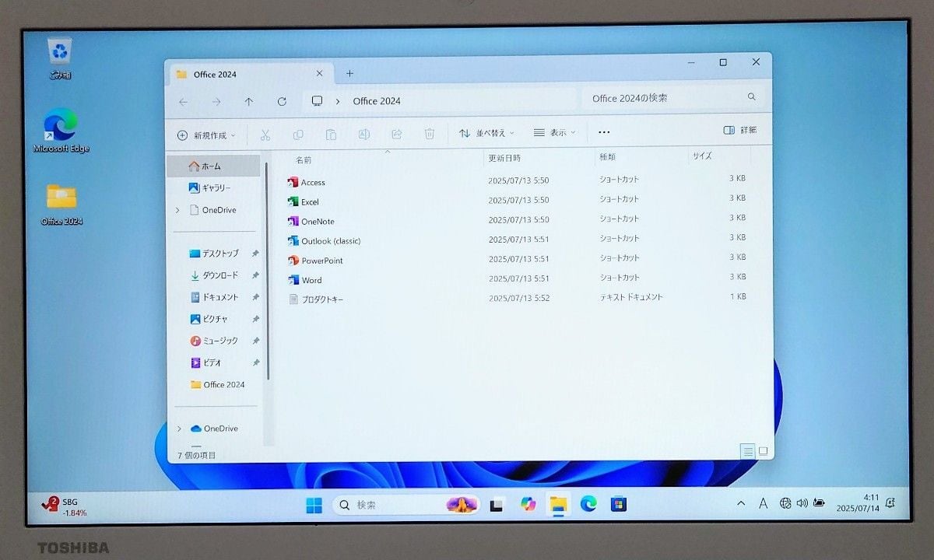
Task: Go back with the left arrow
Action: pos(183,102)
